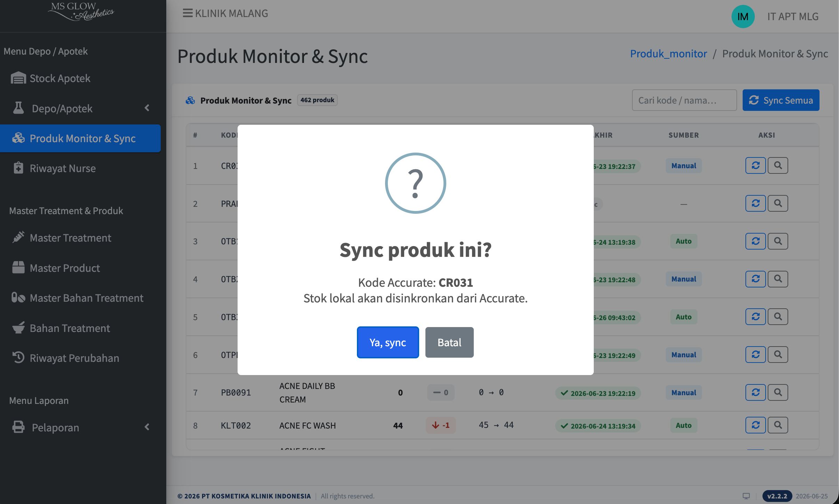Click the magnifier icon in row 5
839x504 pixels.
click(778, 317)
